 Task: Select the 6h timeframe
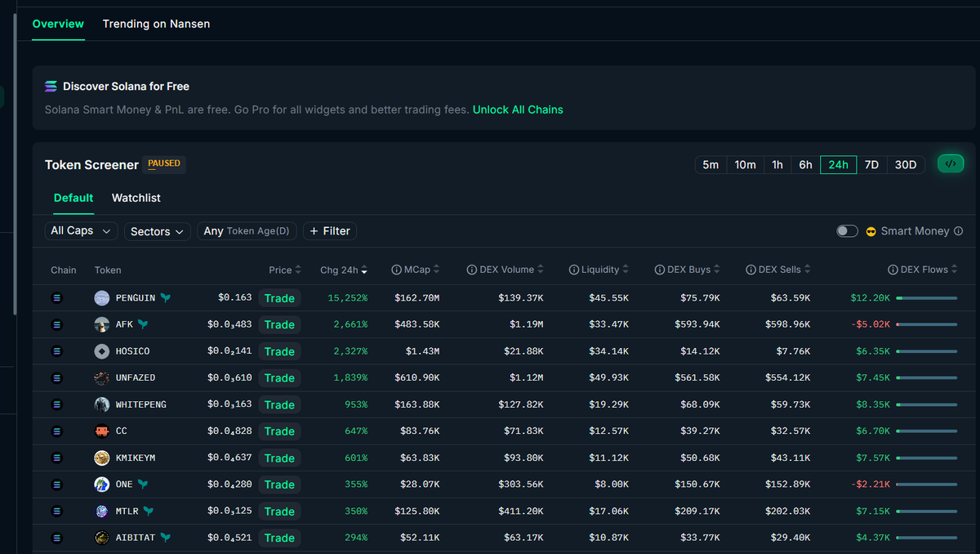coord(805,164)
